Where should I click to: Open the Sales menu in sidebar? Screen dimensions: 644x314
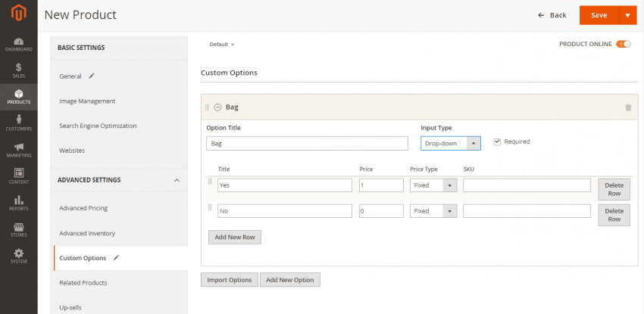click(x=18, y=70)
